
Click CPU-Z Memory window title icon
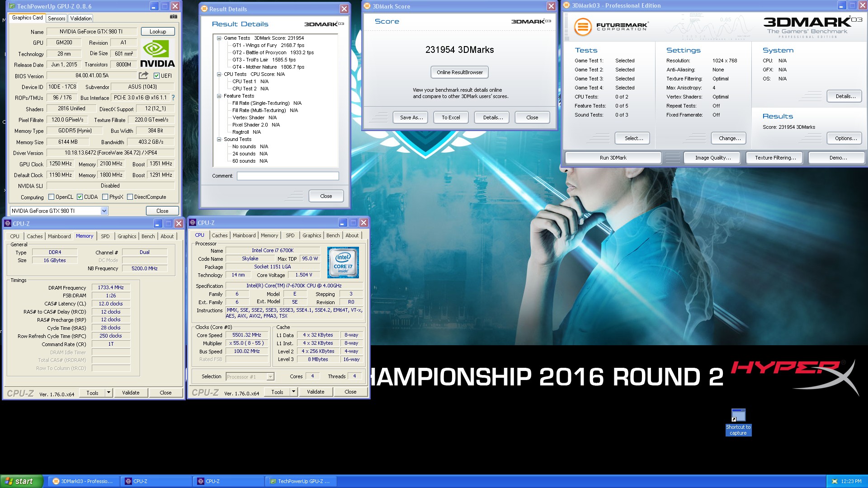click(8, 224)
